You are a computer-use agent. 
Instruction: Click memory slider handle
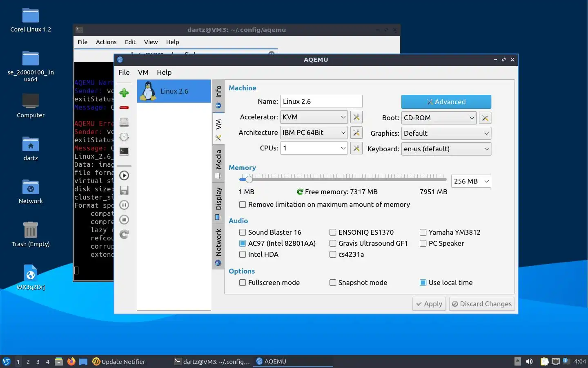[x=249, y=179]
